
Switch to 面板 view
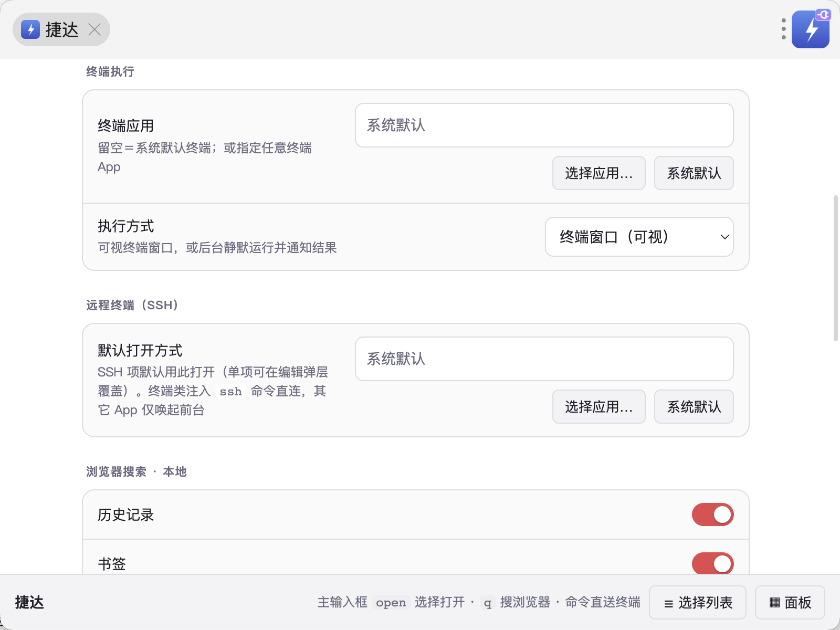790,602
